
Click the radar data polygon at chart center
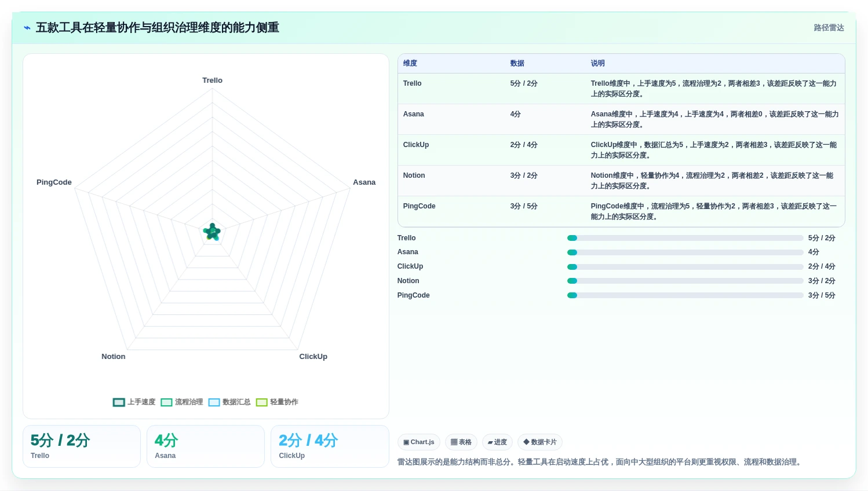point(212,232)
